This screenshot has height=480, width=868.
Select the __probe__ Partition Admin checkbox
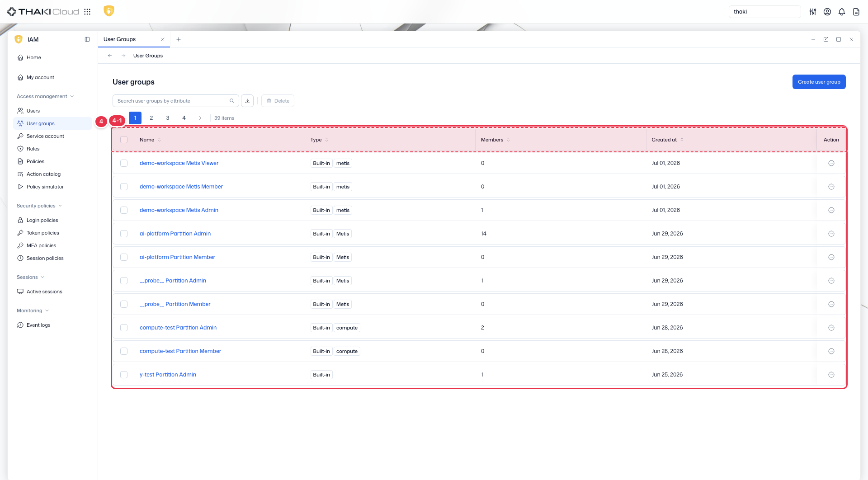click(x=124, y=281)
